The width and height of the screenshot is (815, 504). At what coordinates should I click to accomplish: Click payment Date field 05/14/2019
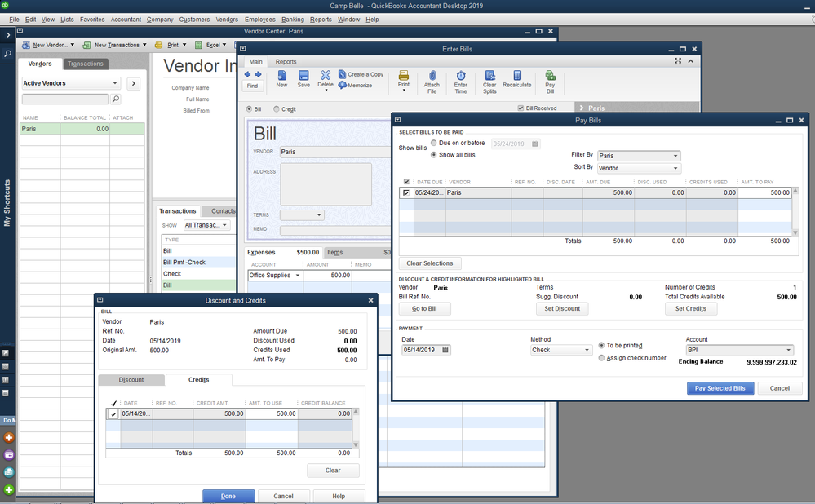click(x=421, y=350)
